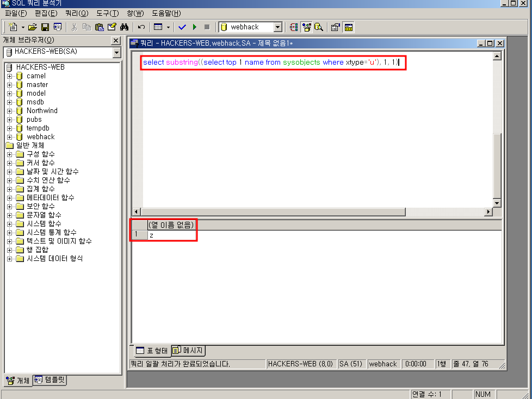Viewport: 532px width, 399px height.
Task: Expand the master database node
Action: 9,85
